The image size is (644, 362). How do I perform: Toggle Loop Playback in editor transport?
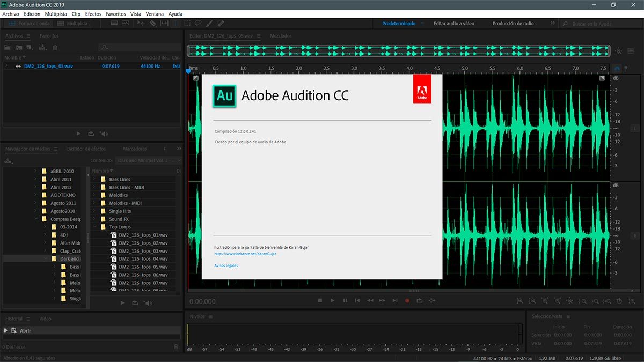coord(420,301)
